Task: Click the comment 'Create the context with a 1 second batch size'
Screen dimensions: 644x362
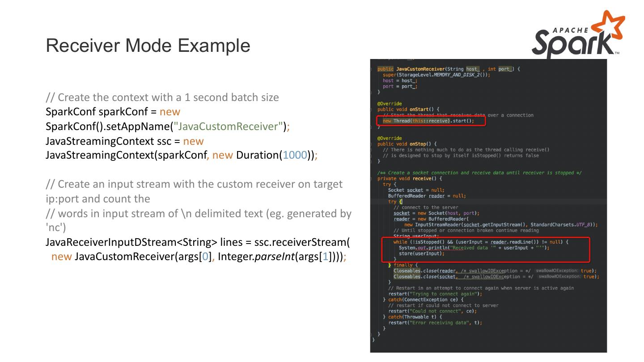Action: click(162, 97)
